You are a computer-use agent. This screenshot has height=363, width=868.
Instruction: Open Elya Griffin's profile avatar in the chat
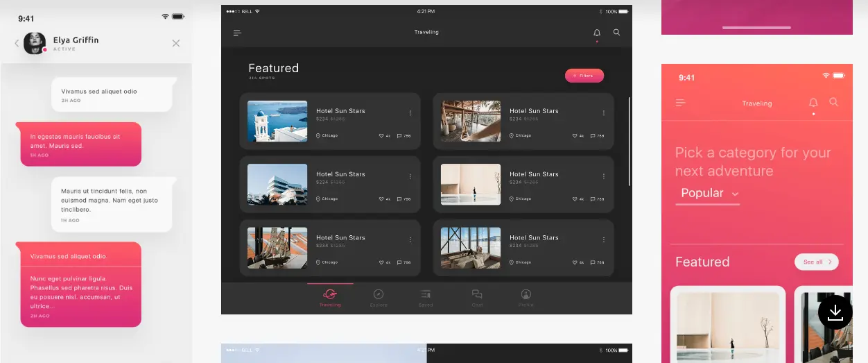pyautogui.click(x=35, y=43)
